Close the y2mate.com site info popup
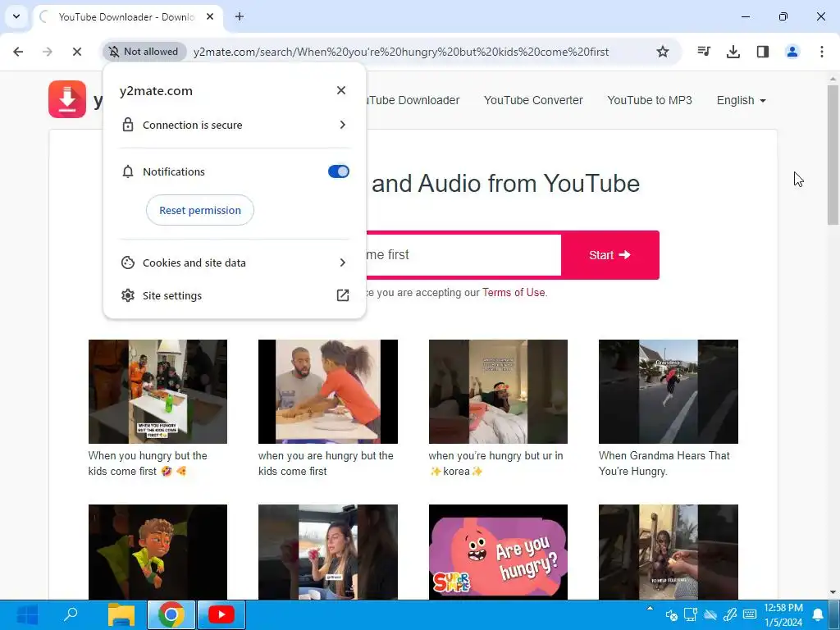Image resolution: width=840 pixels, height=630 pixels. (x=341, y=90)
